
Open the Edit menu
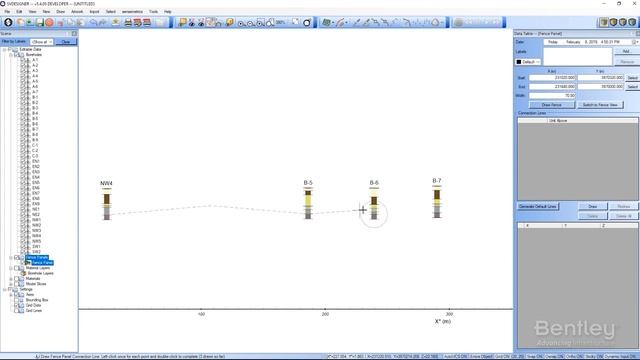click(19, 12)
